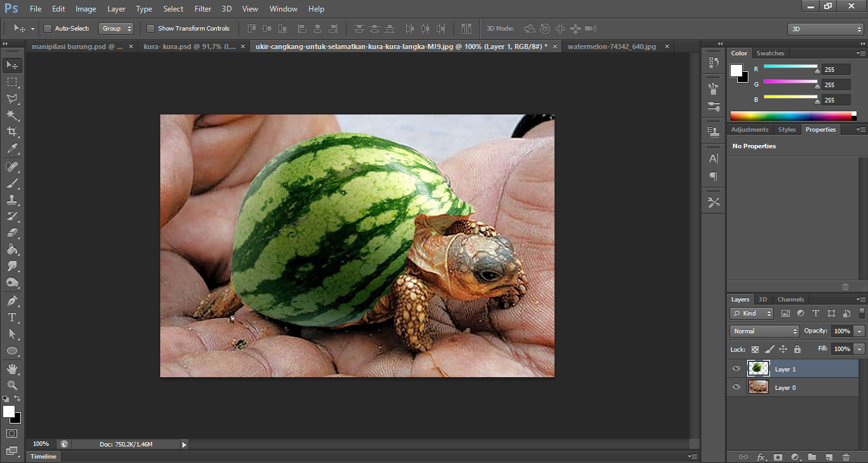Open the watermelon-74342_640.jpg document tab
The height and width of the screenshot is (463, 868).
pyautogui.click(x=612, y=46)
